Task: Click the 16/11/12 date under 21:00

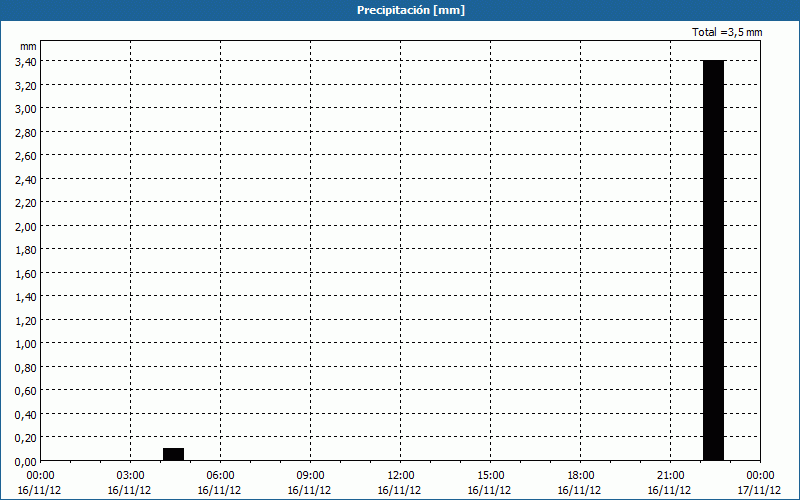Action: click(x=669, y=490)
